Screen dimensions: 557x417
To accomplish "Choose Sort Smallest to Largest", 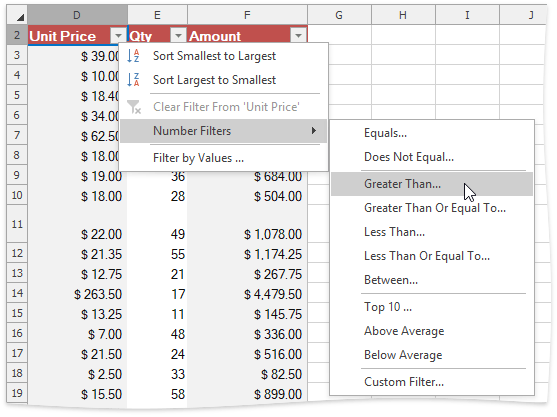I will (x=223, y=56).
